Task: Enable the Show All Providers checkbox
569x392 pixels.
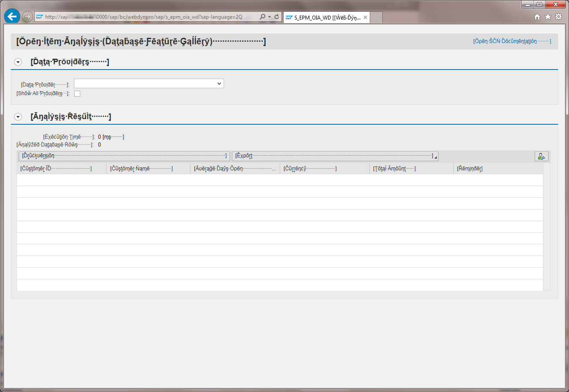Action: click(77, 93)
